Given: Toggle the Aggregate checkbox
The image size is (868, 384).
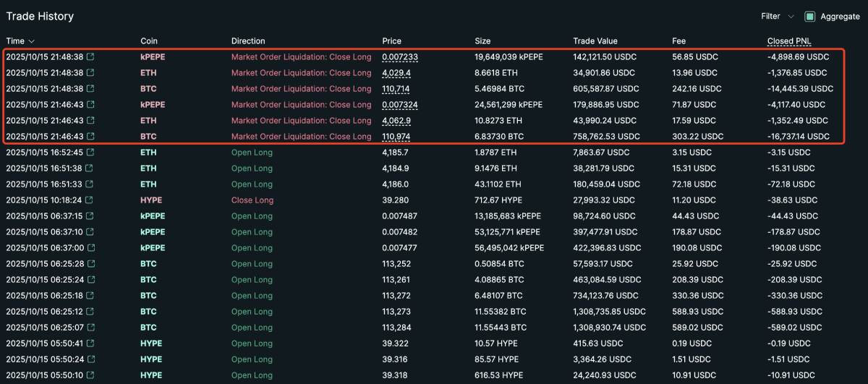Looking at the screenshot, I should (809, 17).
